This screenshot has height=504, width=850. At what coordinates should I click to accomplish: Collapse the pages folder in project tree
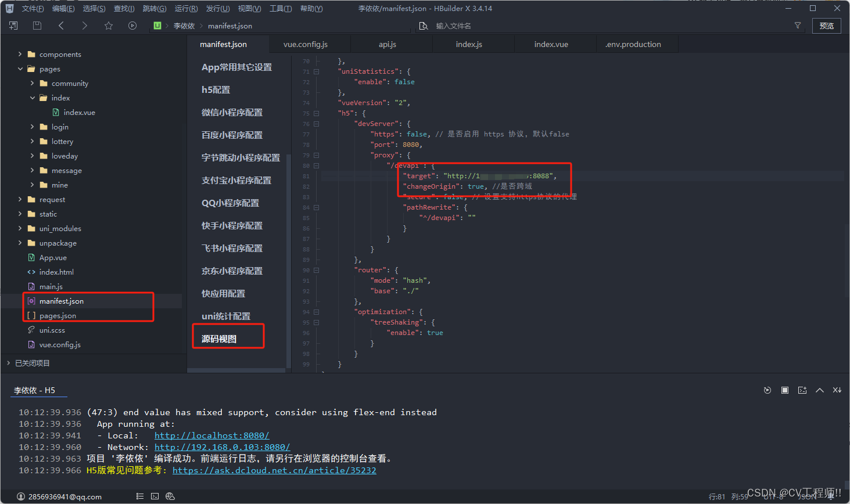coord(19,69)
